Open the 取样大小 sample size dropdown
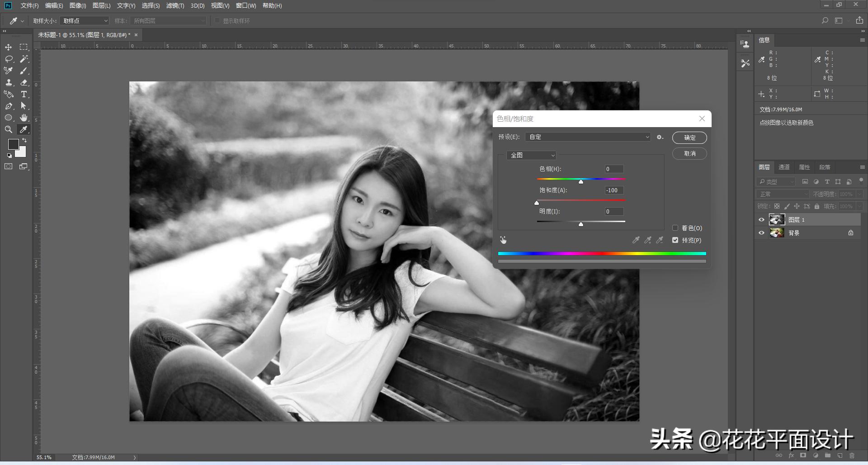 (x=85, y=21)
